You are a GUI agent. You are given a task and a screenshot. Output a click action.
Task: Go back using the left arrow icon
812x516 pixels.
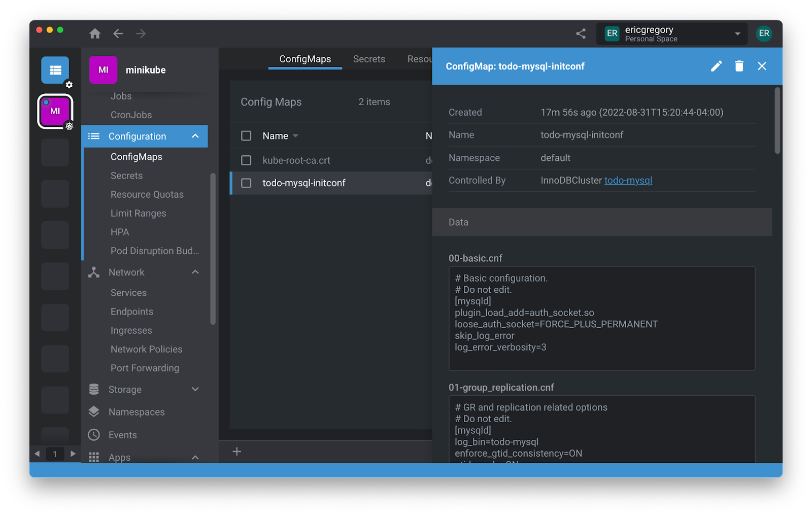click(118, 33)
